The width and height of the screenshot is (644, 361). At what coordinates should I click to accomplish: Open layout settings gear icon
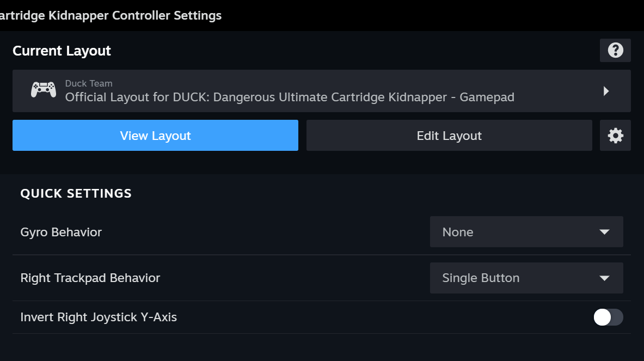click(615, 136)
